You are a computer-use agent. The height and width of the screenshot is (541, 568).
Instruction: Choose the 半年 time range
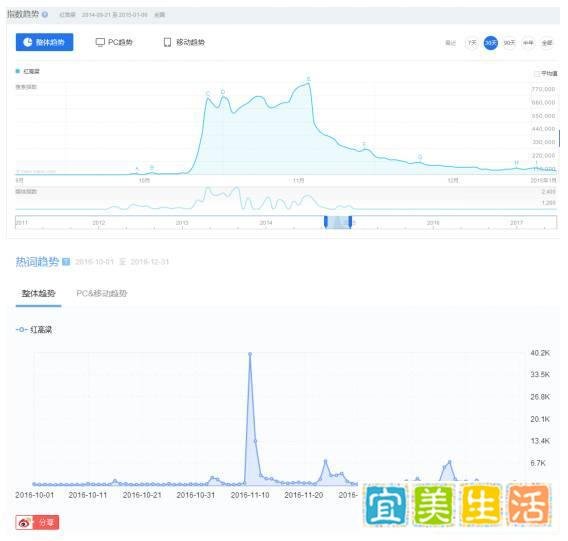click(x=528, y=43)
